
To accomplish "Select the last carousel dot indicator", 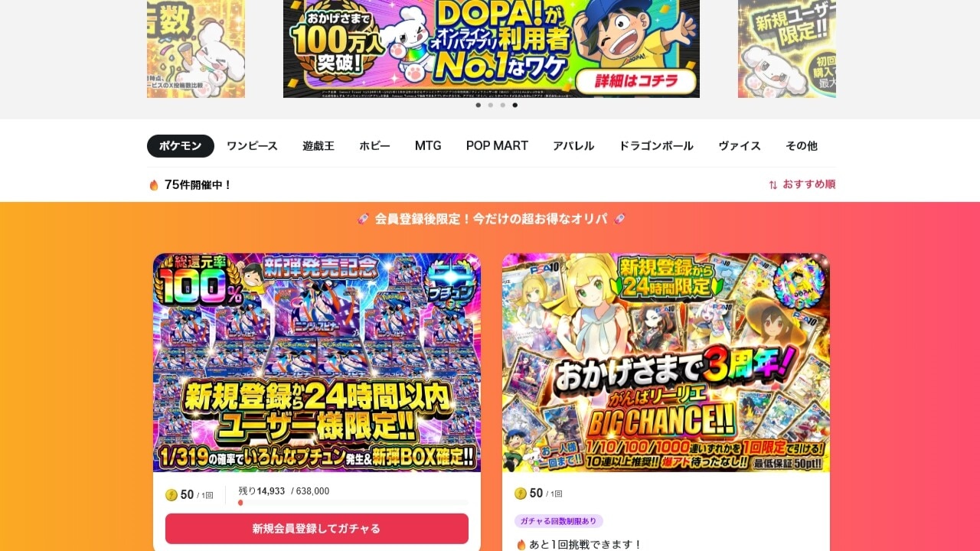I will [514, 105].
